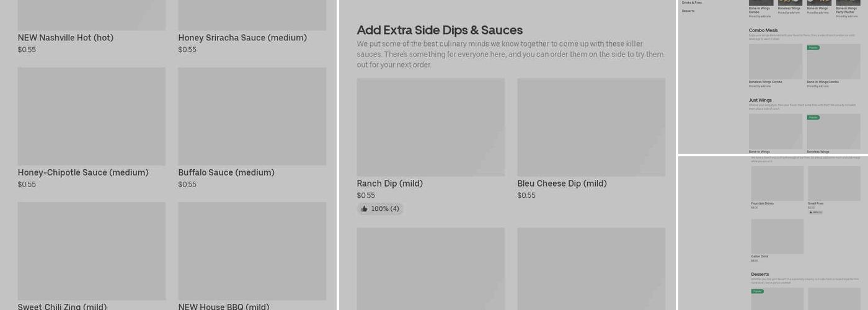This screenshot has width=868, height=310.
Task: Select the Ranch Dip image card
Action: point(430,127)
